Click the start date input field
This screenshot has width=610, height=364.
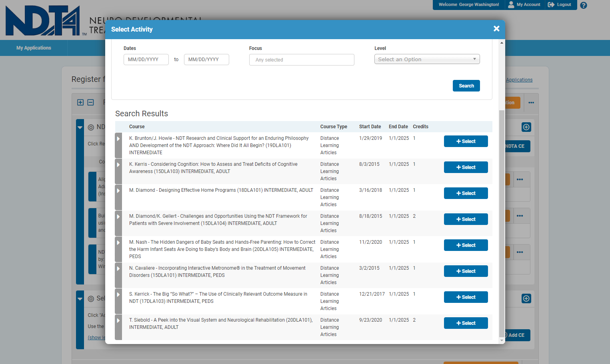click(x=146, y=60)
